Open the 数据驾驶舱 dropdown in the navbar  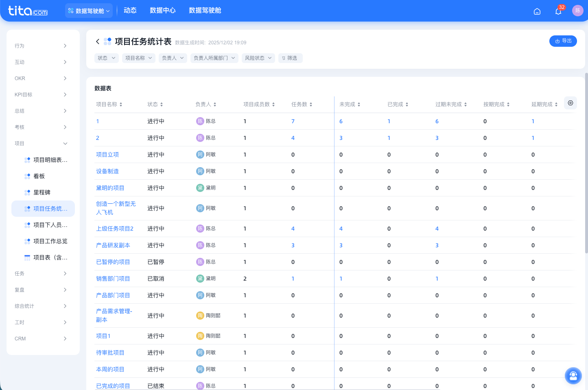(x=89, y=10)
